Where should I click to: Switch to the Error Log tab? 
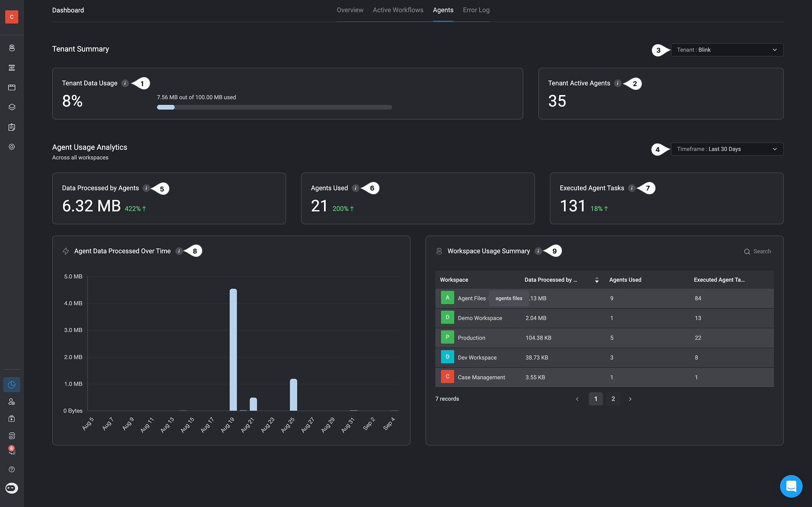476,10
